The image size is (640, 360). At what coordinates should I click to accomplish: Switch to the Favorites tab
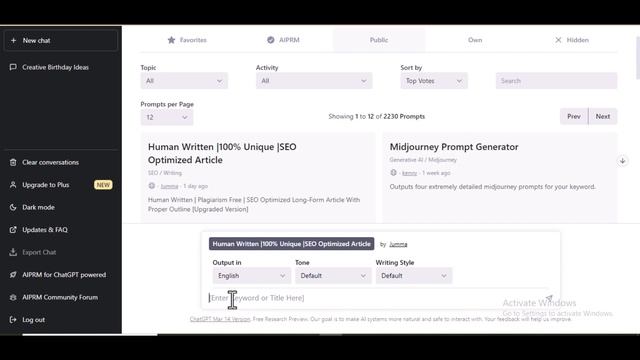(x=187, y=40)
